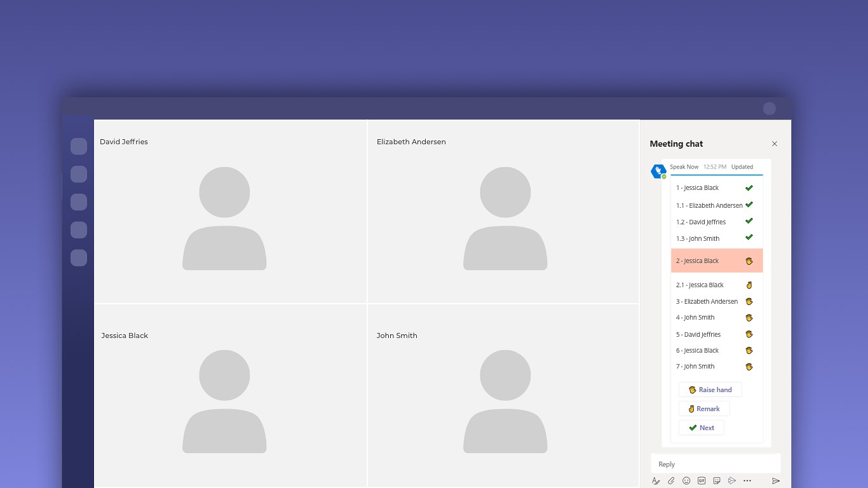The height and width of the screenshot is (488, 868).
Task: Click the checkmark beside 1.2 - David Jeffries
Action: [x=749, y=221]
